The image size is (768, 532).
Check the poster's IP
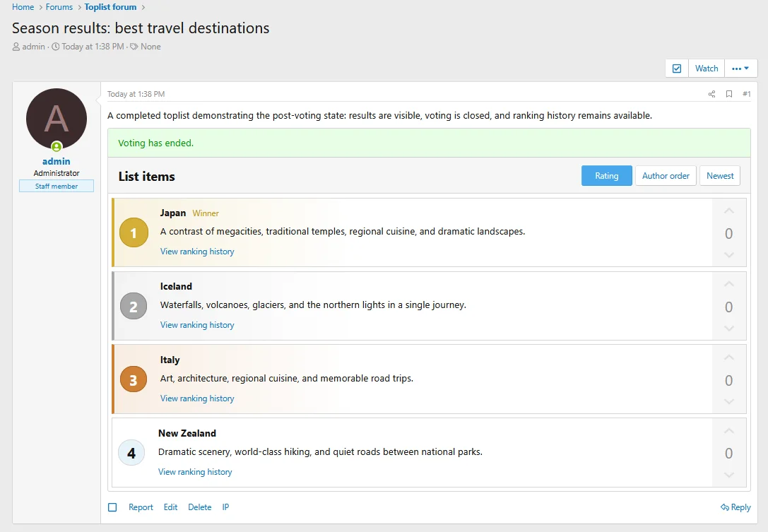[225, 507]
